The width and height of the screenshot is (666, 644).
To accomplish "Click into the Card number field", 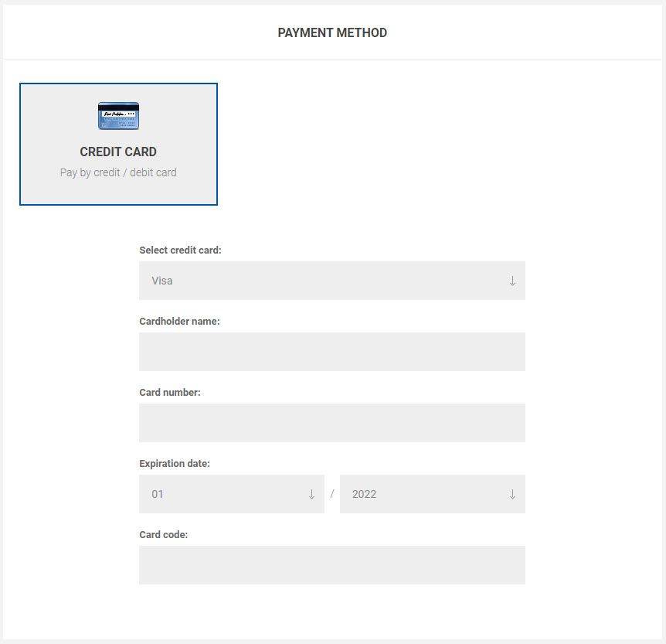I will coord(331,423).
